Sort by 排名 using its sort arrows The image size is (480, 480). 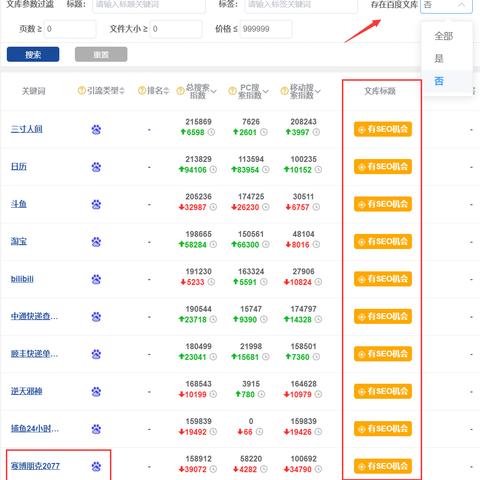pyautogui.click(x=166, y=91)
